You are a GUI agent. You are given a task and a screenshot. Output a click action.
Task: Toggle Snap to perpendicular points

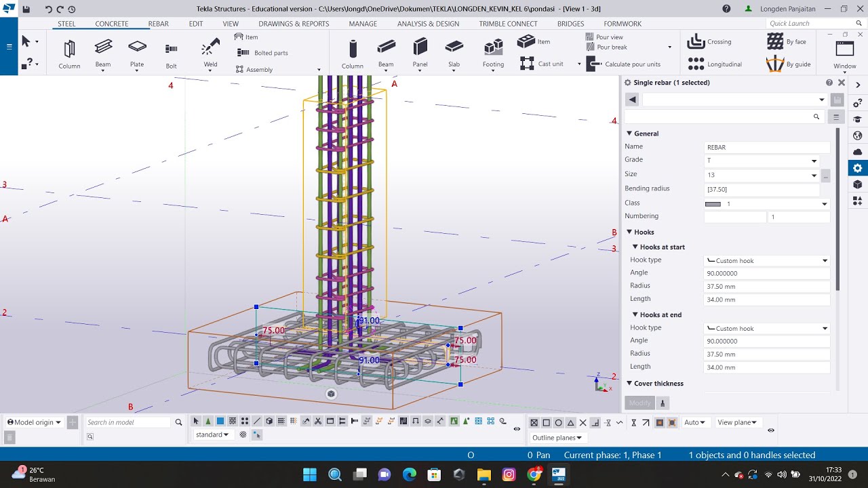click(595, 422)
